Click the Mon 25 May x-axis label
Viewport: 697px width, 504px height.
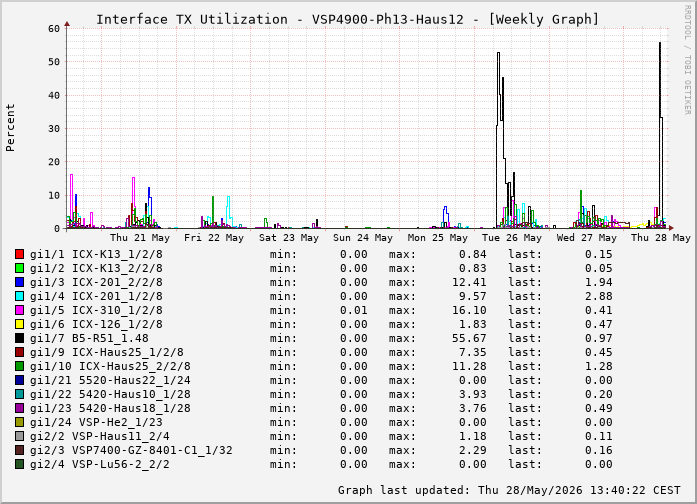[x=438, y=238]
